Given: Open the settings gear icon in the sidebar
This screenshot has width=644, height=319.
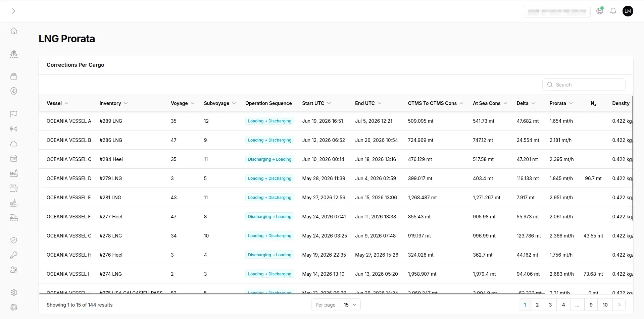Looking at the screenshot, I should point(14,293).
